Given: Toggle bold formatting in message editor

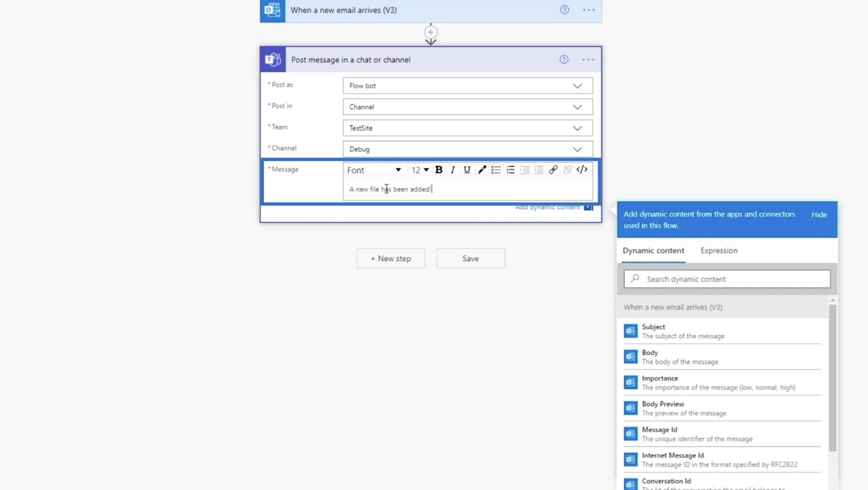Looking at the screenshot, I should coord(439,170).
